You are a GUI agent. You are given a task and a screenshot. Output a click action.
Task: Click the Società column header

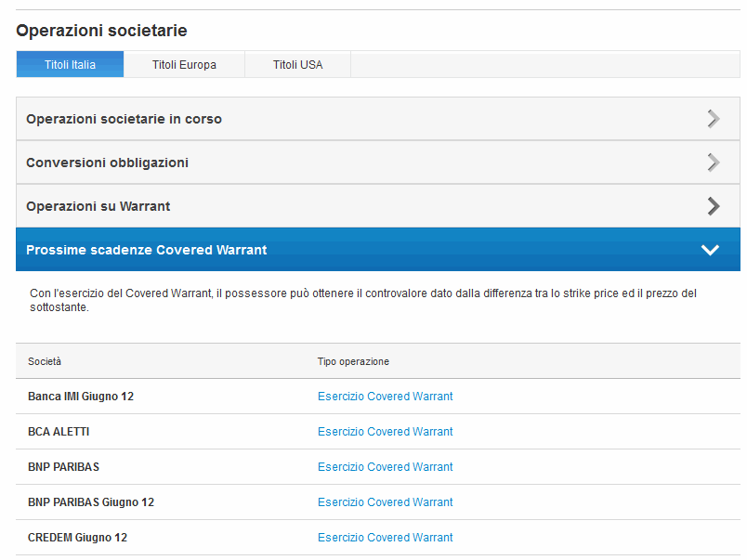[x=45, y=361]
